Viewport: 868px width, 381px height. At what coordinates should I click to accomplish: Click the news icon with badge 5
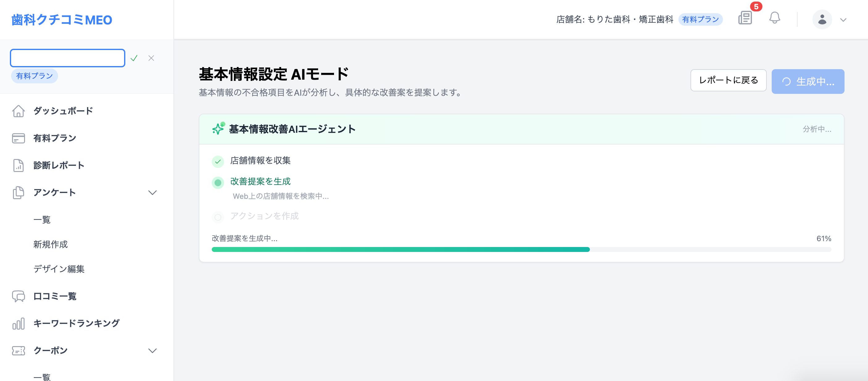click(x=745, y=18)
